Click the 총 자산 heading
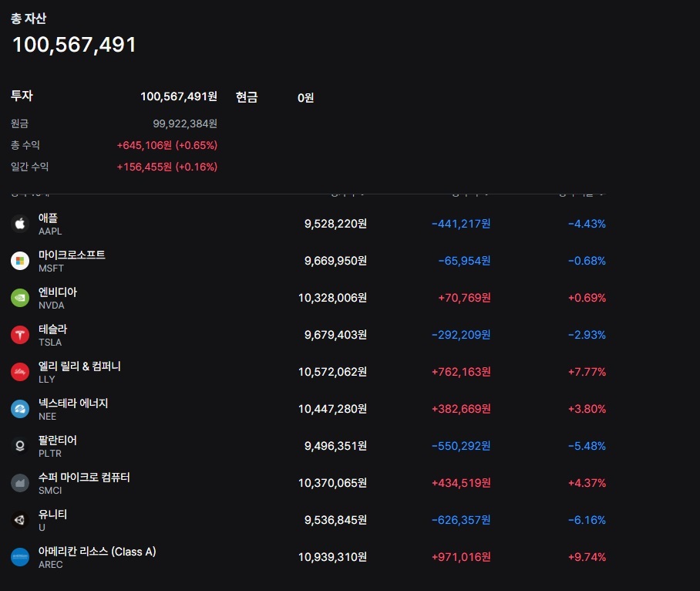This screenshot has width=700, height=591. coord(29,19)
